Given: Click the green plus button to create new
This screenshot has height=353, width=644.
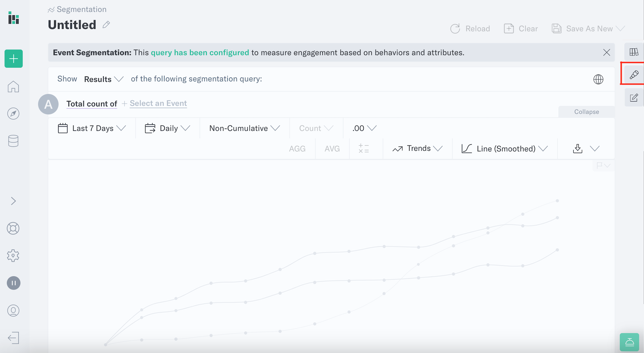Looking at the screenshot, I should (x=13, y=59).
